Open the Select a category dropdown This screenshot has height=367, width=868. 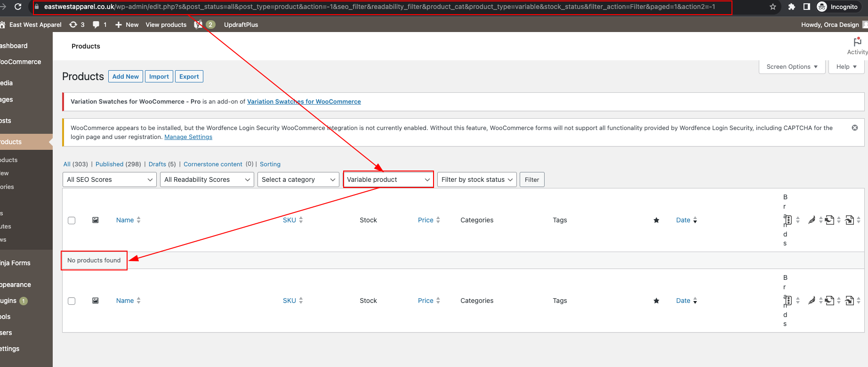tap(298, 179)
